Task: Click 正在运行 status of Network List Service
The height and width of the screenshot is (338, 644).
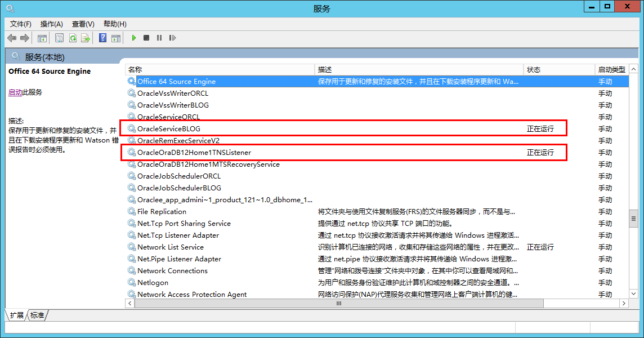Action: pyautogui.click(x=540, y=247)
